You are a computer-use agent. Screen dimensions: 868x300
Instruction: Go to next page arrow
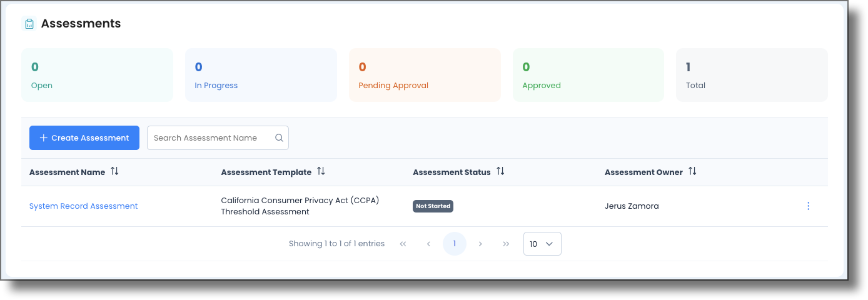480,244
